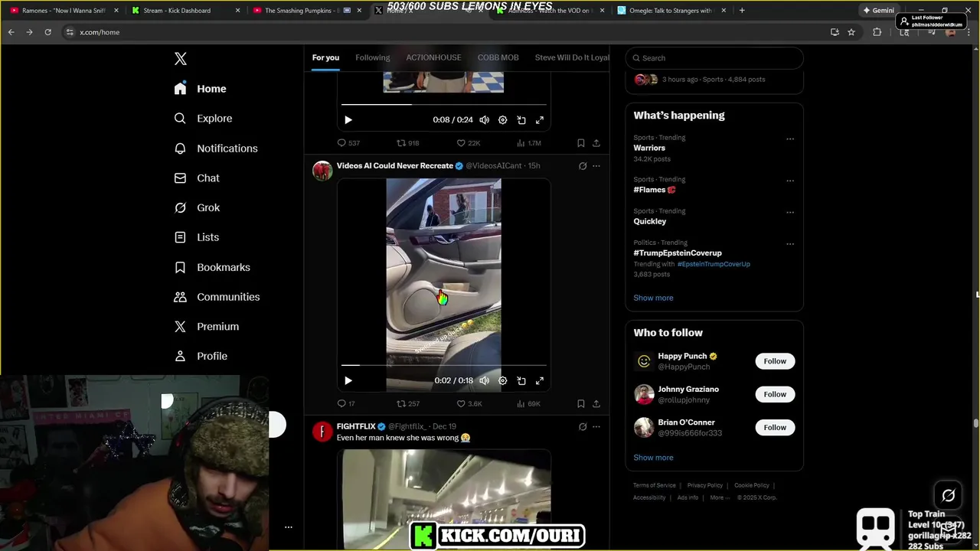Reply to the post with 537 replies
This screenshot has height=551, width=980.
348,143
